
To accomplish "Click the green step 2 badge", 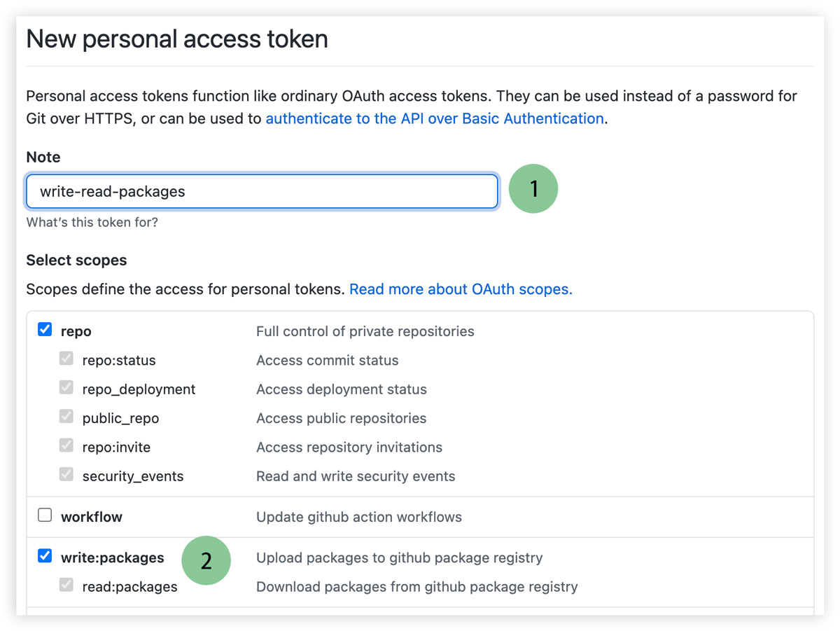I will 206,560.
